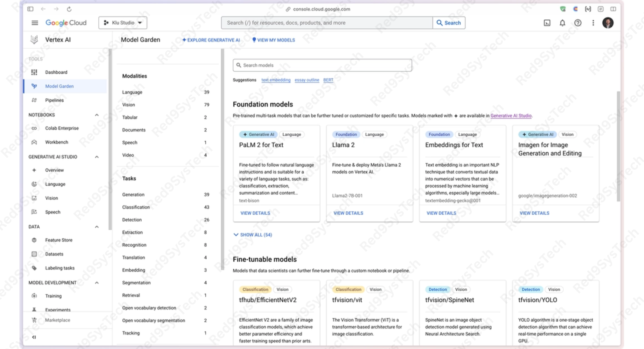Click the Feature Store icon

click(x=34, y=240)
